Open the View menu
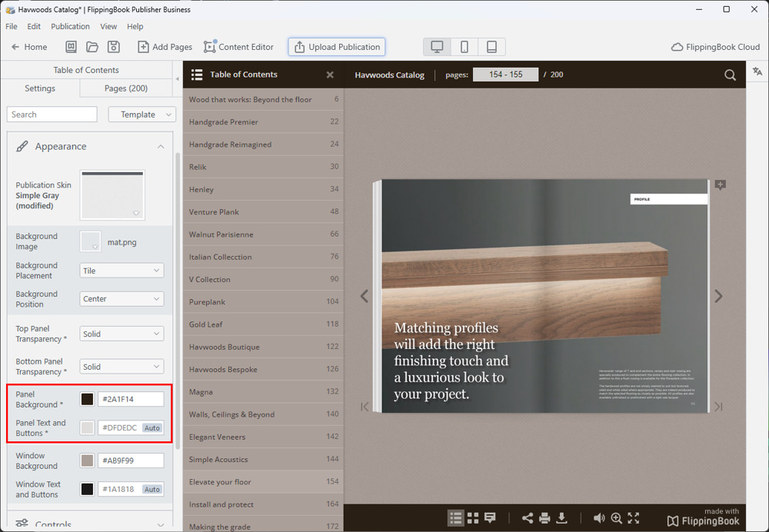The width and height of the screenshot is (769, 532). (108, 26)
